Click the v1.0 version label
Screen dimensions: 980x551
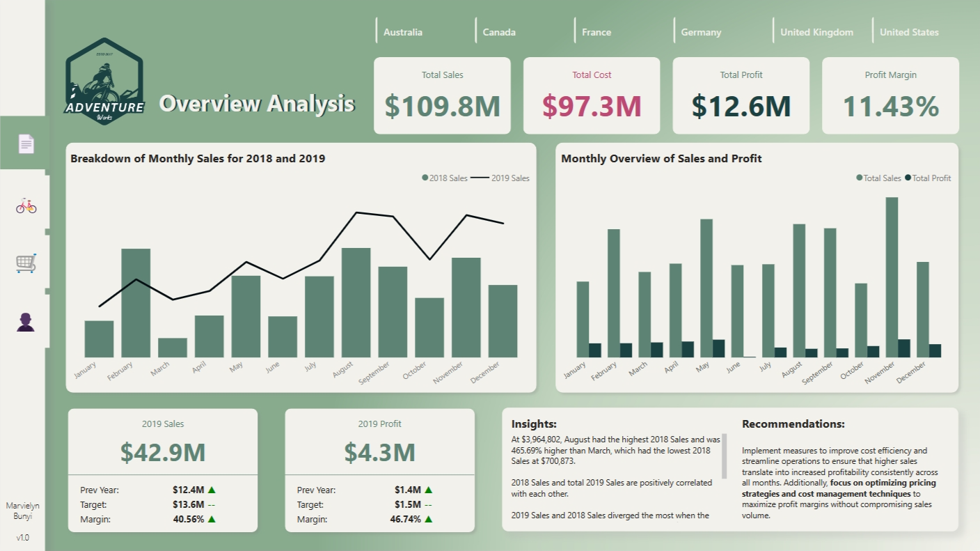coord(23,538)
